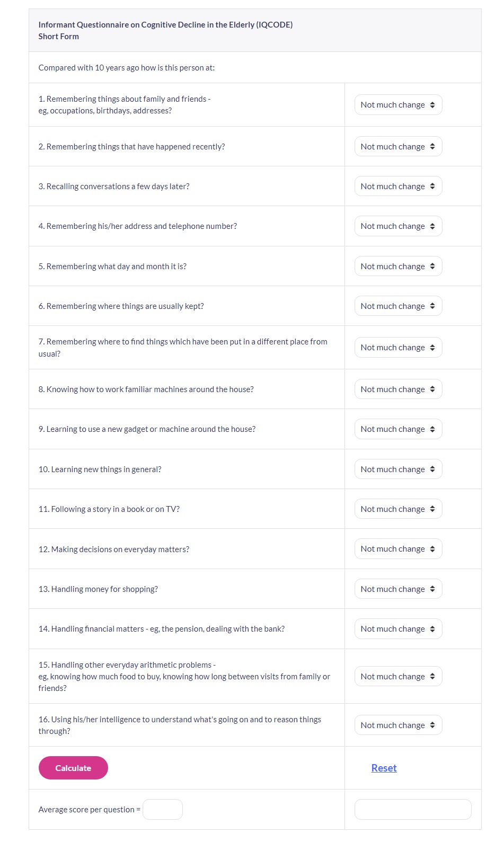Open dropdown for question 7 different place
Viewport: 504px width, 842px height.
coord(398,348)
